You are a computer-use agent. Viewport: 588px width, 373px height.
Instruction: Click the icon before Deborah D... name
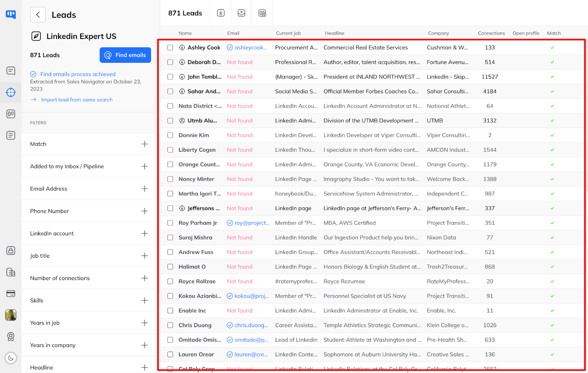pos(182,62)
